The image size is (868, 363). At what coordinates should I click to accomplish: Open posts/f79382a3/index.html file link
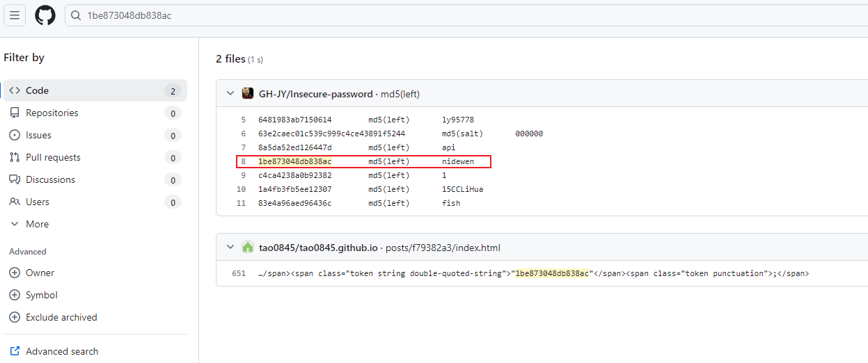pos(443,248)
